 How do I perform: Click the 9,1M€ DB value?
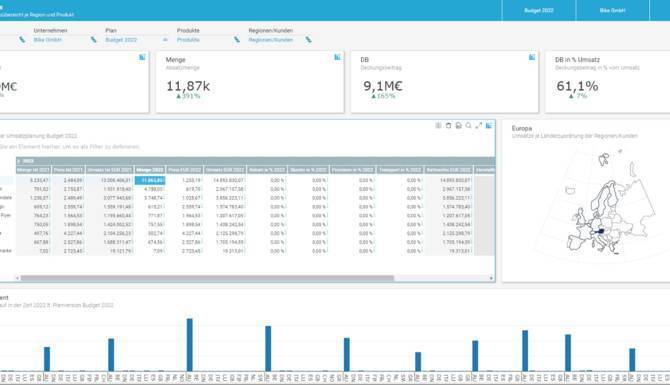point(383,86)
